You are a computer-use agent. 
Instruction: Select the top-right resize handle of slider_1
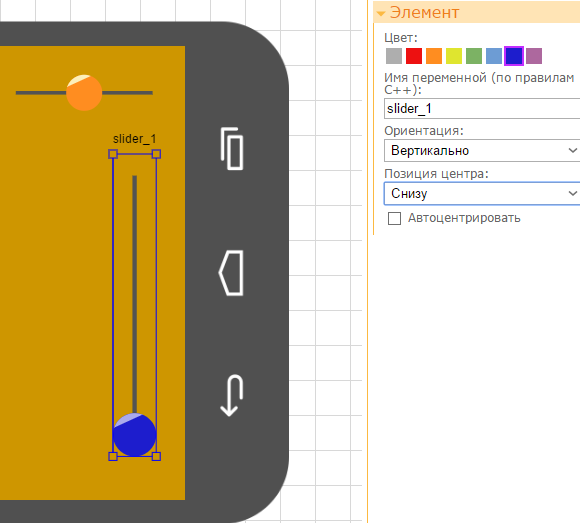tap(156, 154)
